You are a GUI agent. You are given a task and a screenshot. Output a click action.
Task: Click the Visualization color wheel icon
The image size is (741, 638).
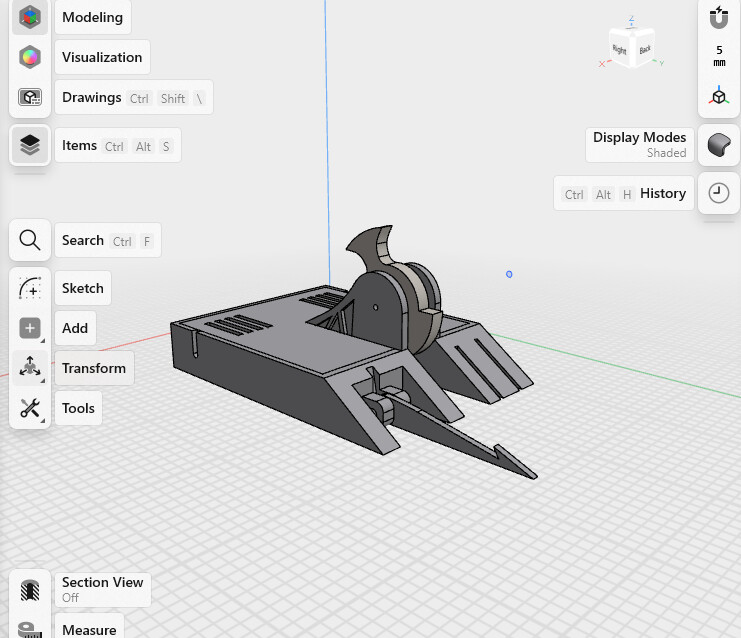coord(30,57)
